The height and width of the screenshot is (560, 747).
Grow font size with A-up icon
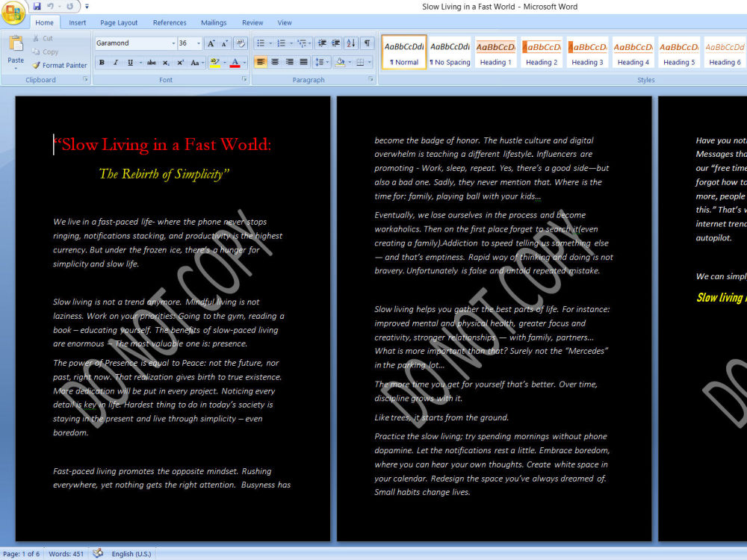point(211,43)
